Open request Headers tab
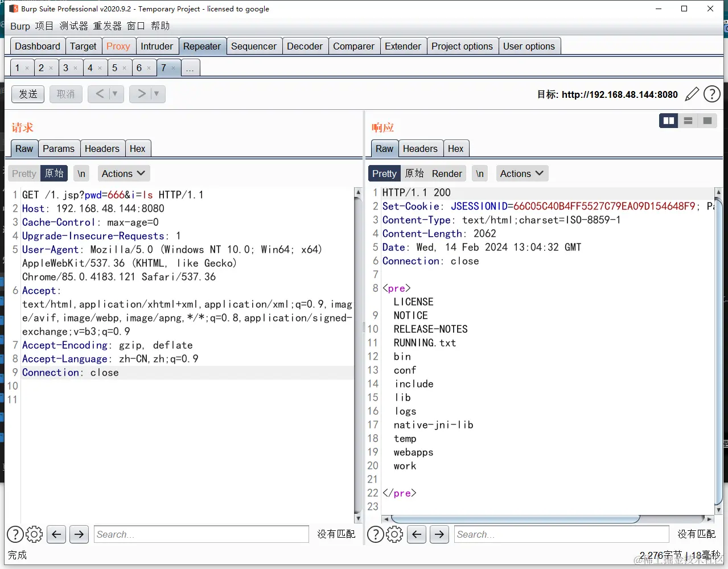The image size is (728, 569). (x=102, y=149)
